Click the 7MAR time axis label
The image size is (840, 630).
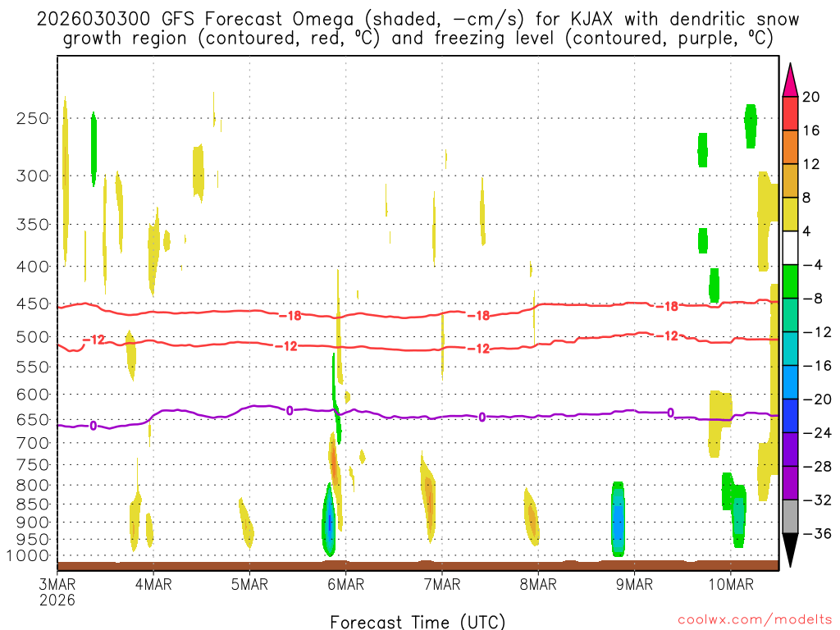pyautogui.click(x=442, y=584)
